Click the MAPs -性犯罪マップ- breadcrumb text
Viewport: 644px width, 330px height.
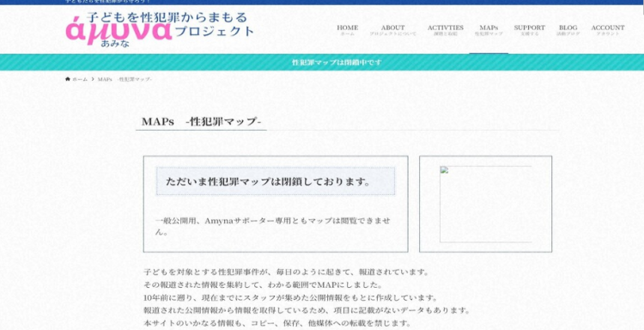[125, 79]
